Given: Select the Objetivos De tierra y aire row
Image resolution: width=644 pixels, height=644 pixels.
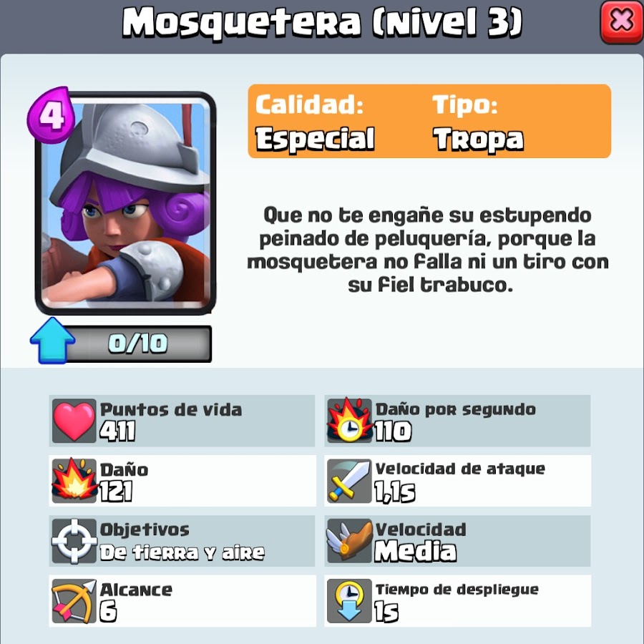Looking at the screenshot, I should 182,541.
